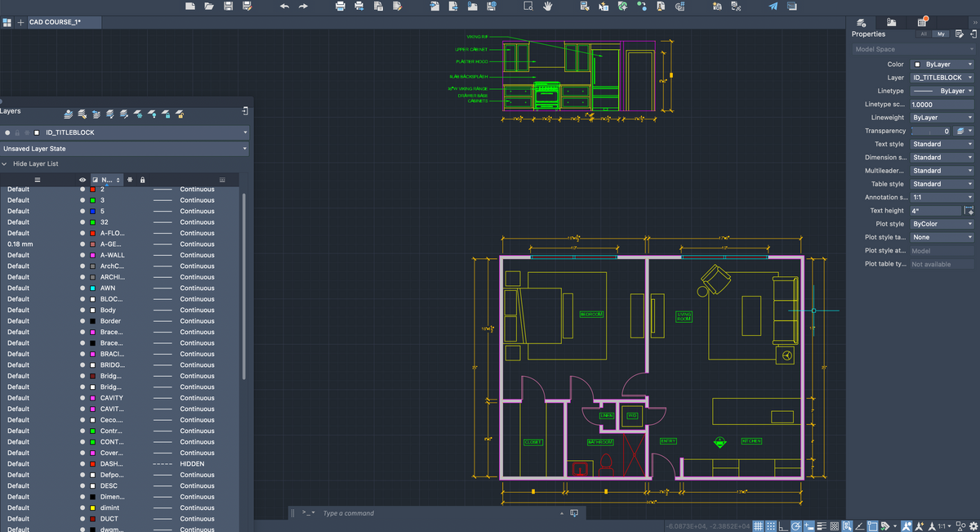
Task: Toggle Snap mode in the status bar
Action: [771, 525]
